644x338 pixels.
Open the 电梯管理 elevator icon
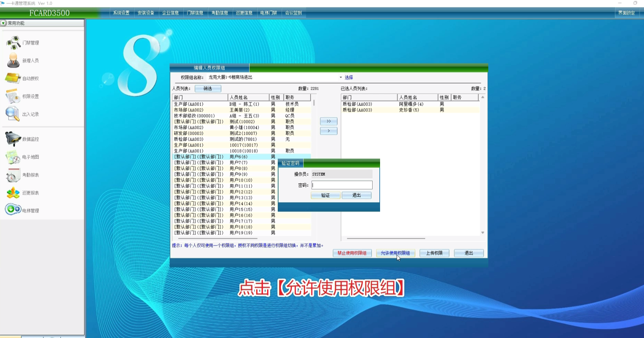click(13, 210)
